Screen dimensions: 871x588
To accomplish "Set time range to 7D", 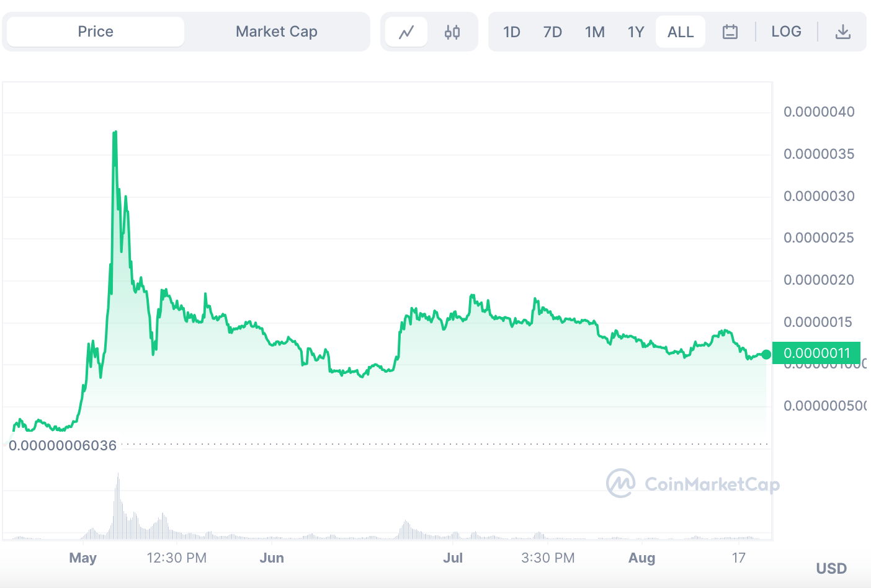I will [x=552, y=32].
